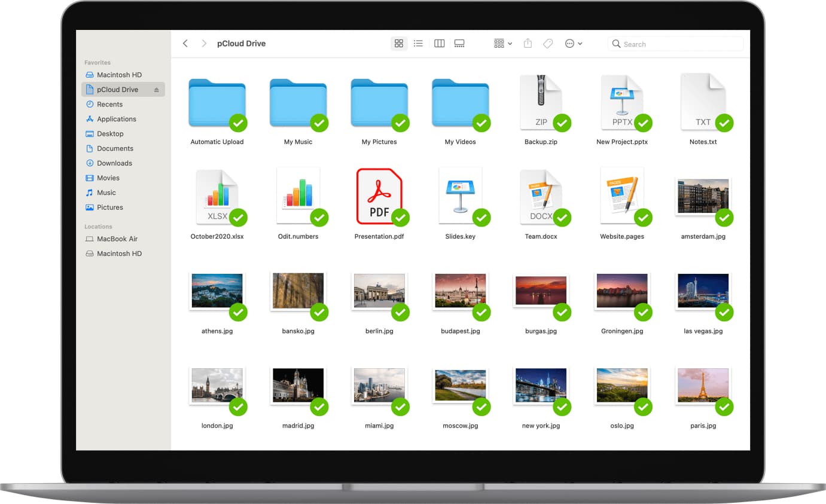Click the back navigation arrow
This screenshot has width=826, height=504.
(x=185, y=43)
